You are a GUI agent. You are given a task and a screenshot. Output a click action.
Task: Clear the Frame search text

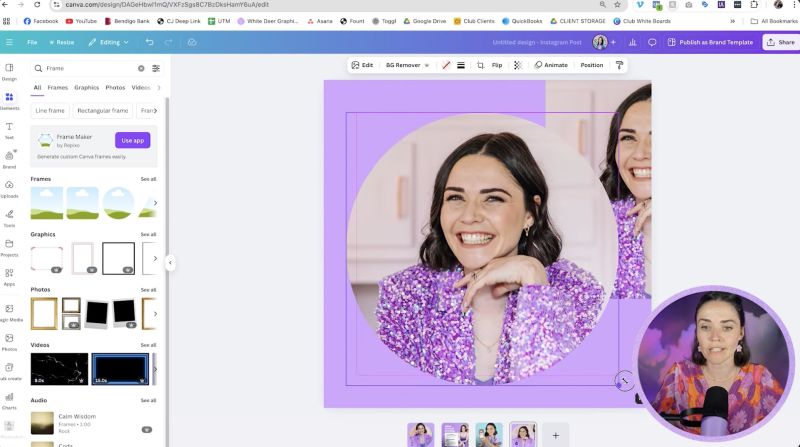[141, 68]
